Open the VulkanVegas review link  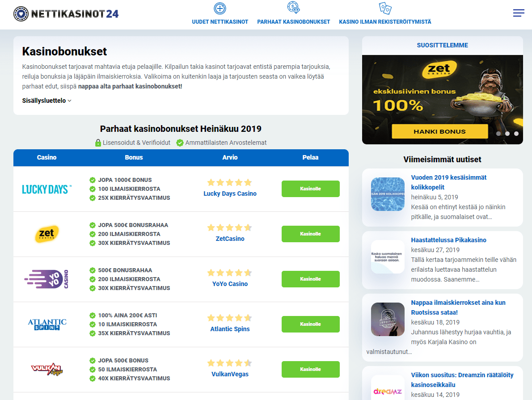point(230,374)
